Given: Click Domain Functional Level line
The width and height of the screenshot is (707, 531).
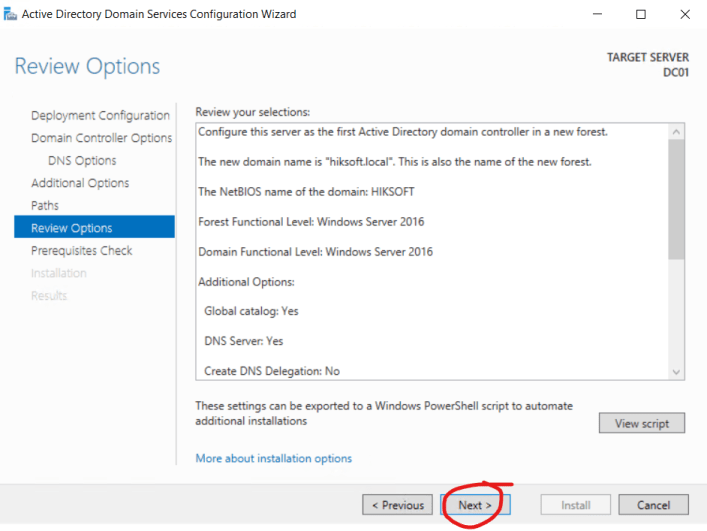Looking at the screenshot, I should 315,252.
